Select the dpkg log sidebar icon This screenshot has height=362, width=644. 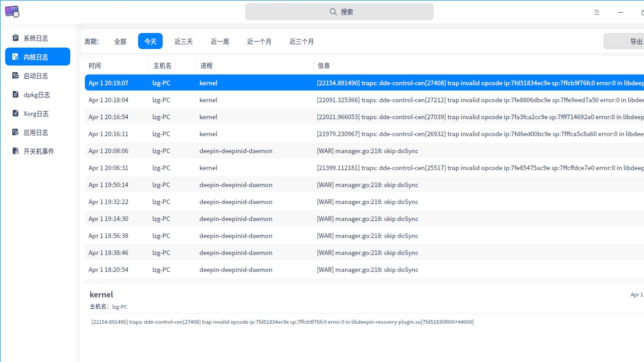(16, 95)
